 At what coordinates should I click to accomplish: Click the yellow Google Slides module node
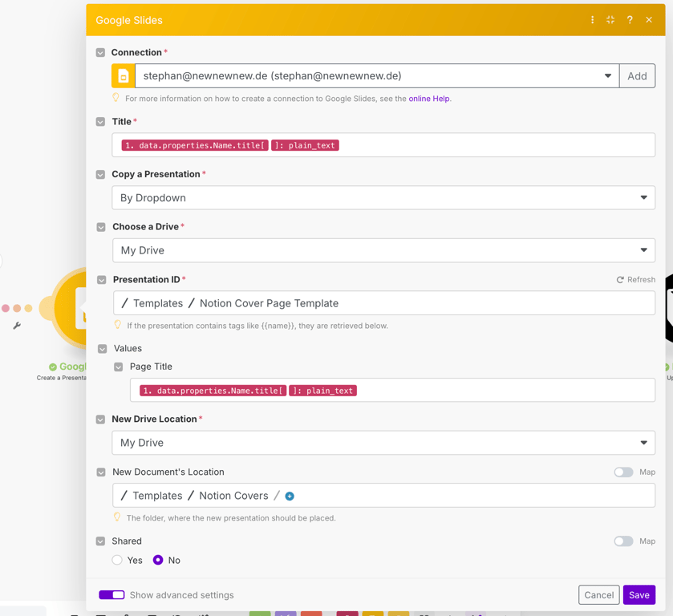(x=69, y=308)
